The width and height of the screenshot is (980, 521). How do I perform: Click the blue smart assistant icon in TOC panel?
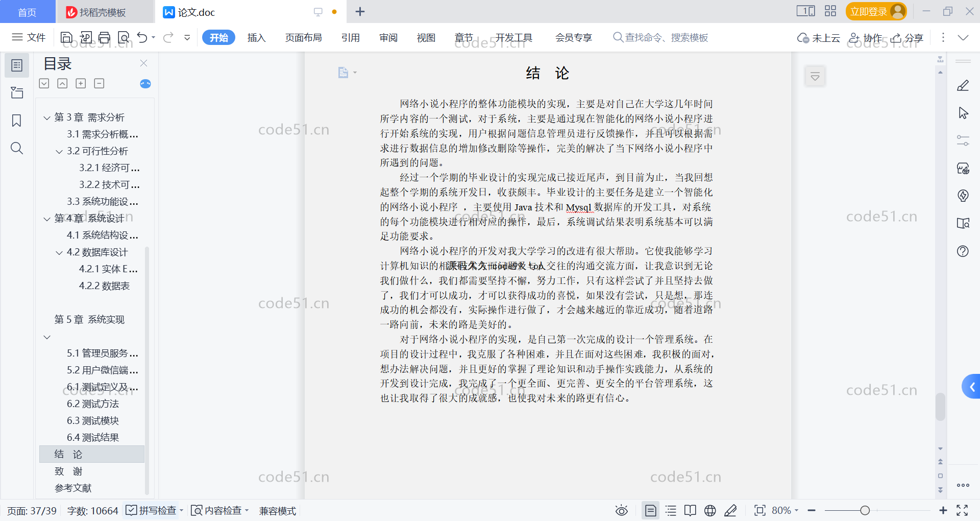[145, 84]
